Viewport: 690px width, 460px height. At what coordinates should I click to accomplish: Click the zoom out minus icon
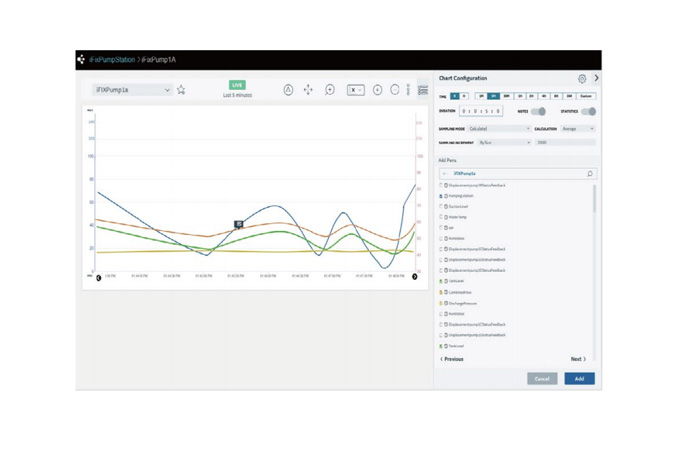(x=395, y=90)
